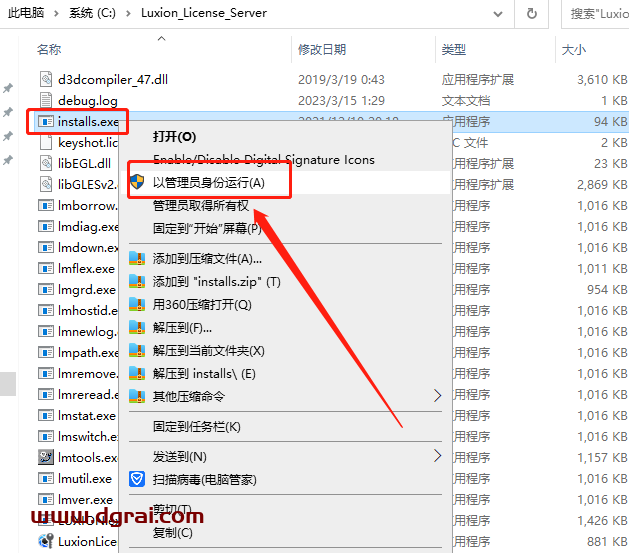This screenshot has width=629, height=553.
Task: Click Luxion_License_Server in the breadcrumb
Action: coord(204,13)
